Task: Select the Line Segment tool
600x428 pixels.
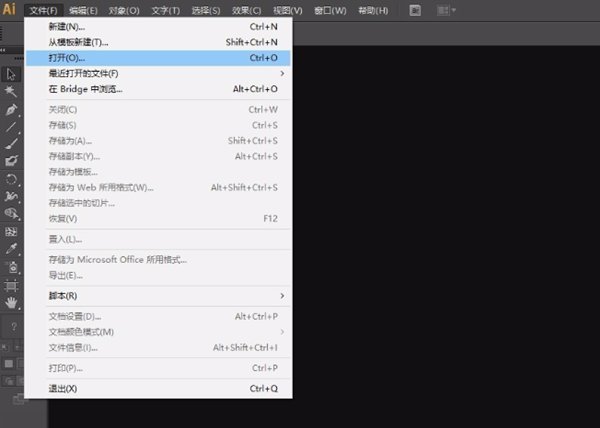Action: click(11, 127)
